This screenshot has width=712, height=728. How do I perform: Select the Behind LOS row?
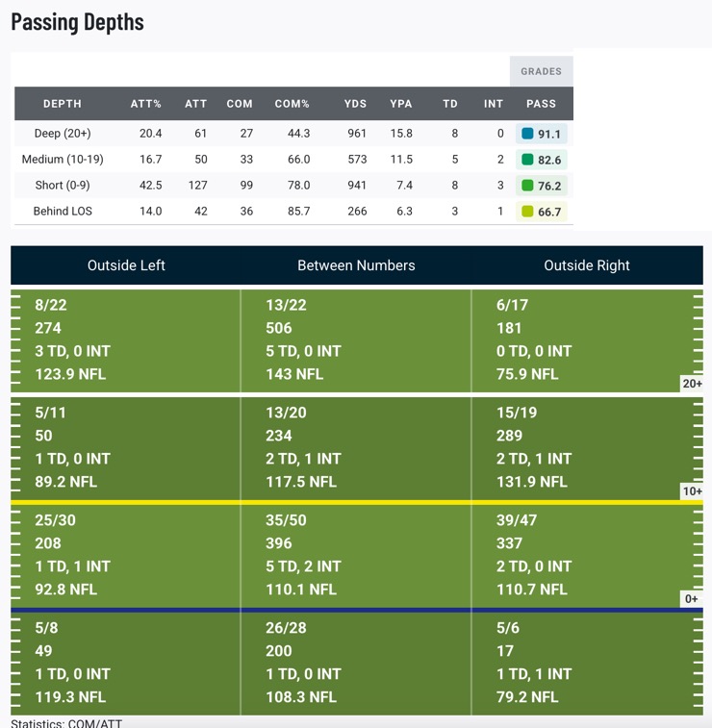tap(294, 212)
